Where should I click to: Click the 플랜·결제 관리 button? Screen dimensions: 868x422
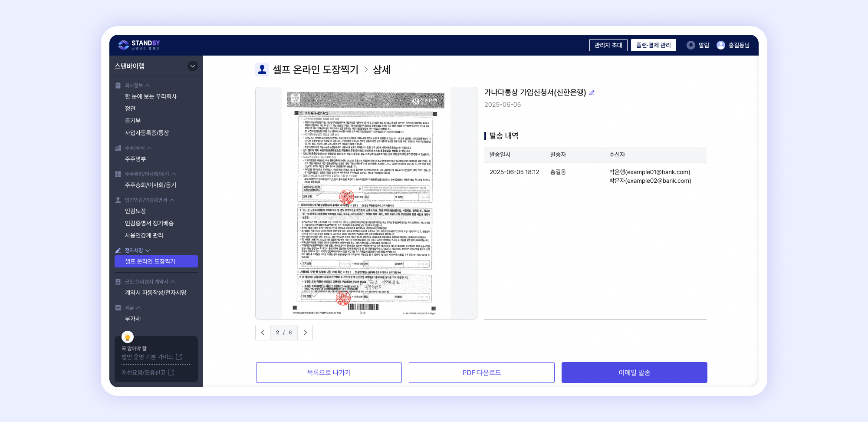click(x=654, y=45)
